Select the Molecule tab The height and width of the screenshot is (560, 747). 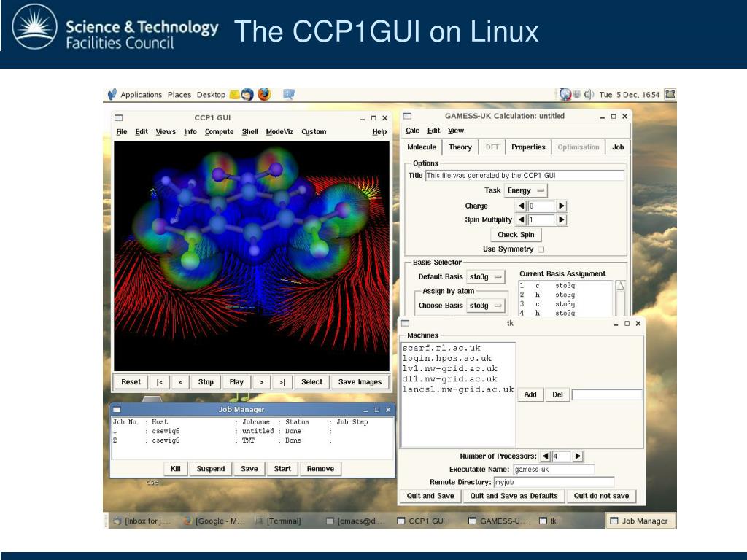click(x=422, y=147)
